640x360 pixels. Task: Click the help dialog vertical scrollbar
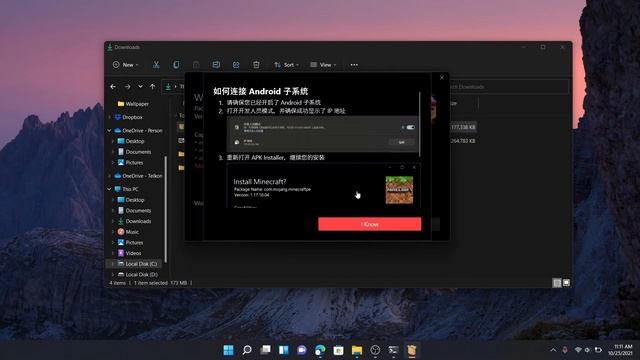(420, 124)
